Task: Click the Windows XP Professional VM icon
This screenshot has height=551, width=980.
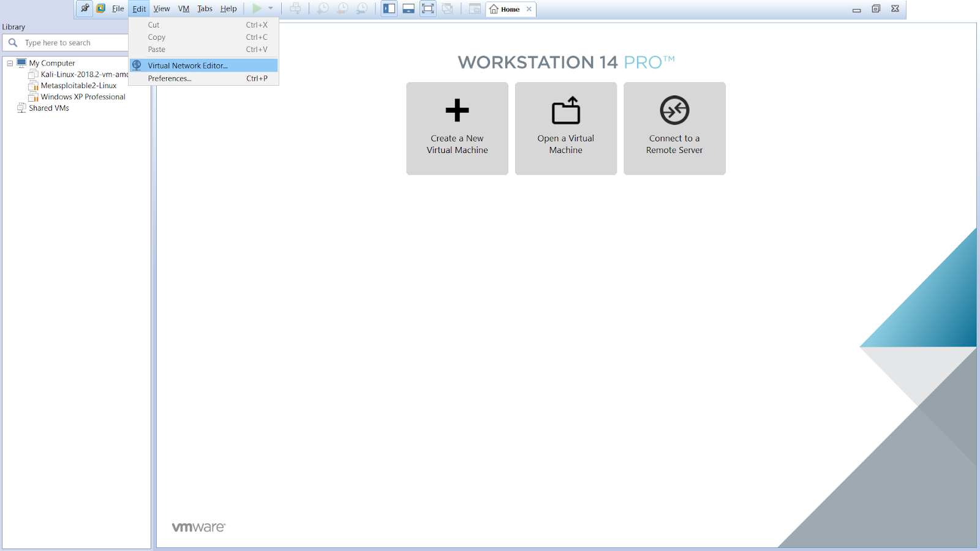Action: click(33, 97)
